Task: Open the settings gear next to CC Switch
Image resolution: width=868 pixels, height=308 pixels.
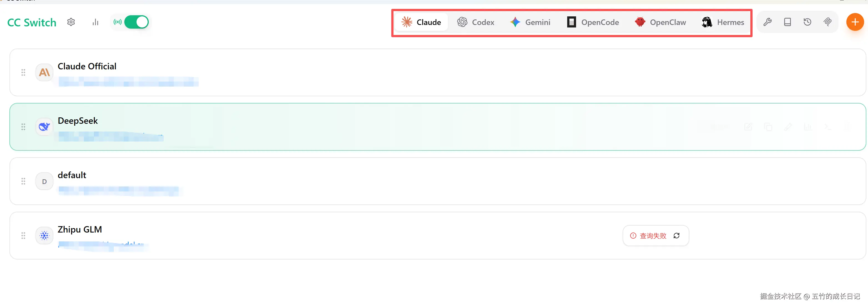Action: 71,22
